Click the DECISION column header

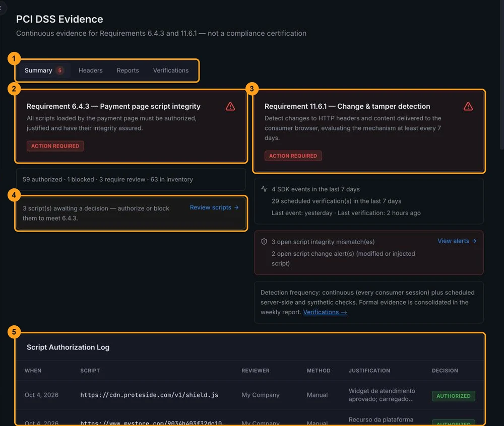pyautogui.click(x=445, y=371)
